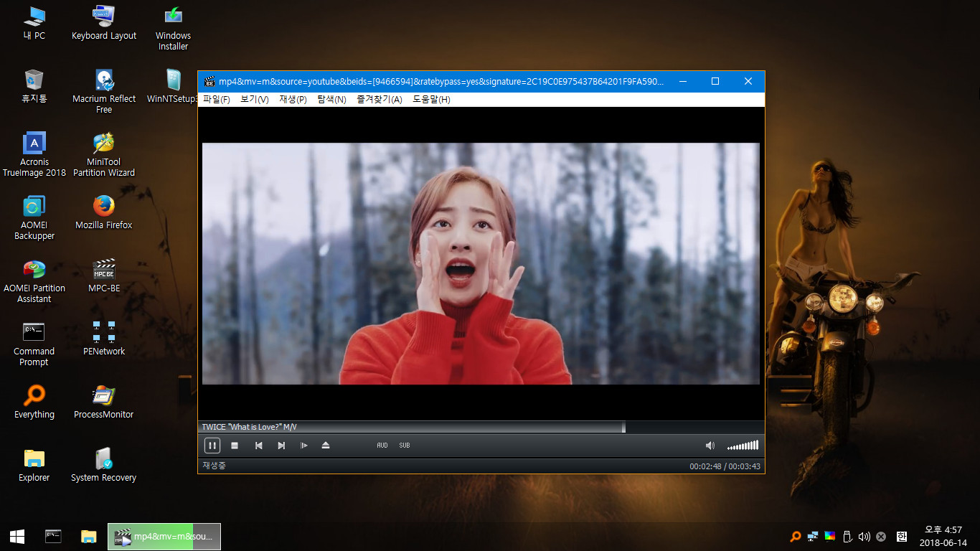Stop the video in MPC-BE
This screenshot has width=980, height=551.
pyautogui.click(x=235, y=446)
